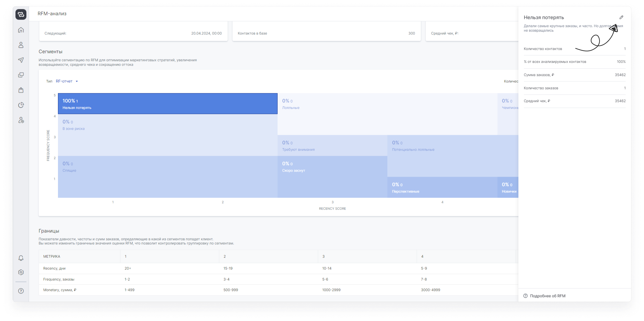Click the Контактов в базе value 300
Image resolution: width=644 pixels, height=321 pixels.
click(412, 33)
